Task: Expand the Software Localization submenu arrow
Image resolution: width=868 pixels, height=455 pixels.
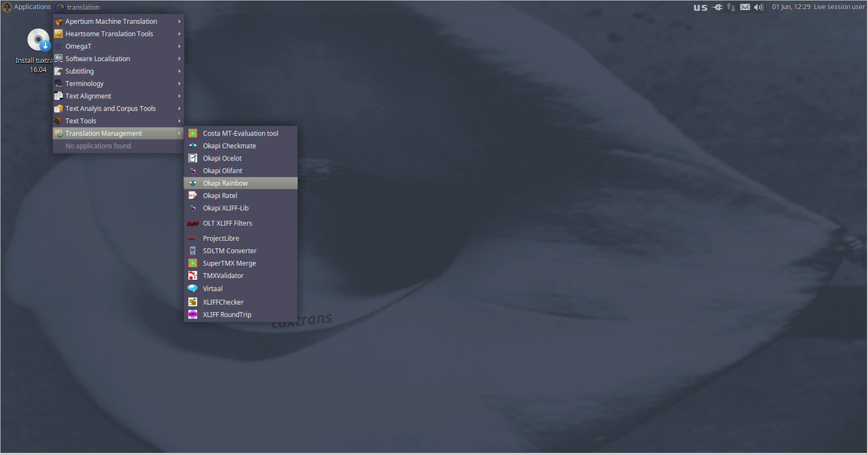Action: [179, 59]
